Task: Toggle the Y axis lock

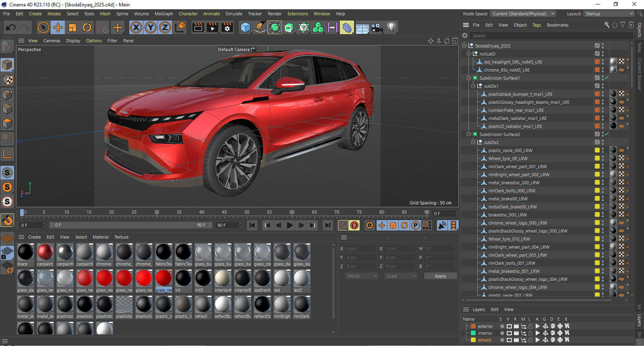Action: coord(151,27)
